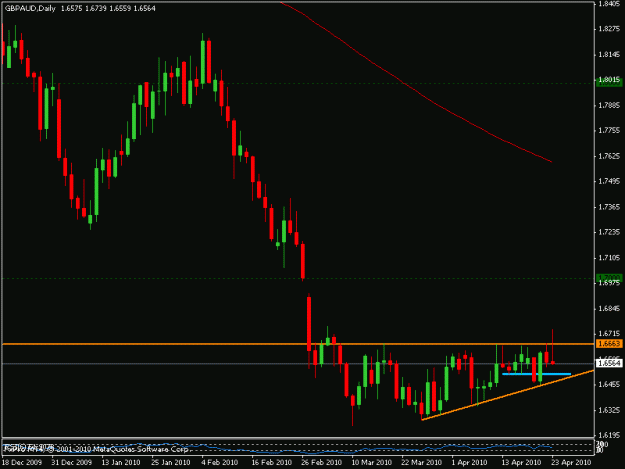This screenshot has height=469, width=625.
Task: Click the 1.6975 price axis label
Action: [609, 283]
